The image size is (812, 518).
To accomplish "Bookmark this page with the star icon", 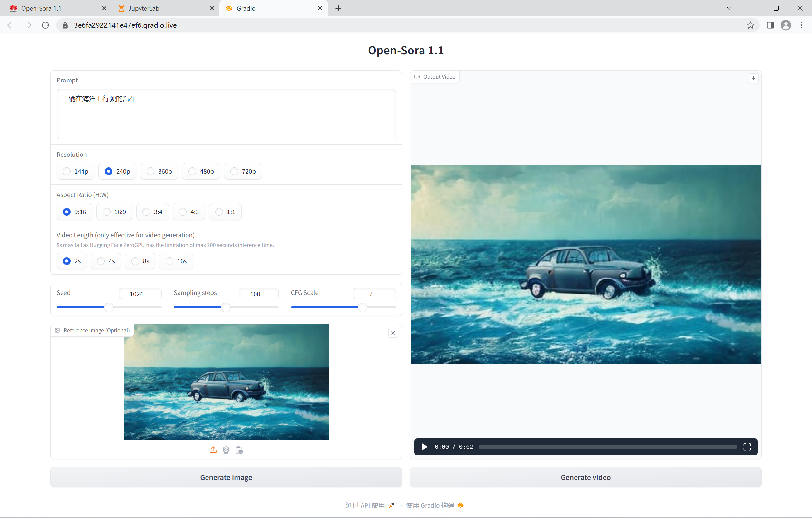I will 750,25.
